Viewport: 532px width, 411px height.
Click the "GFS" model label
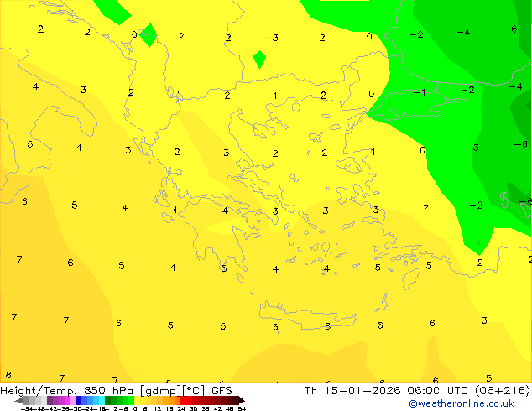click(x=222, y=391)
